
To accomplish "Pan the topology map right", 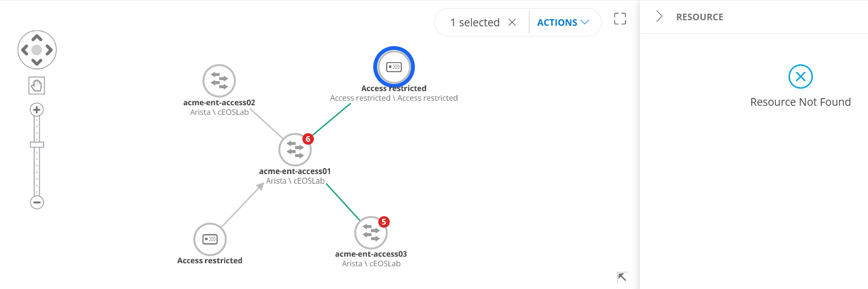I will coord(49,50).
